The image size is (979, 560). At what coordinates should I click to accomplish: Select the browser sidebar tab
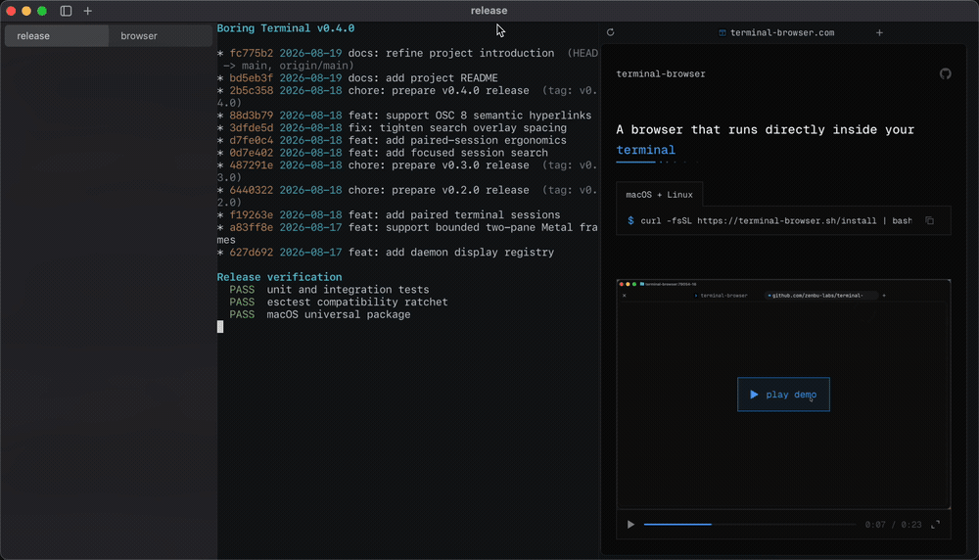(x=161, y=35)
